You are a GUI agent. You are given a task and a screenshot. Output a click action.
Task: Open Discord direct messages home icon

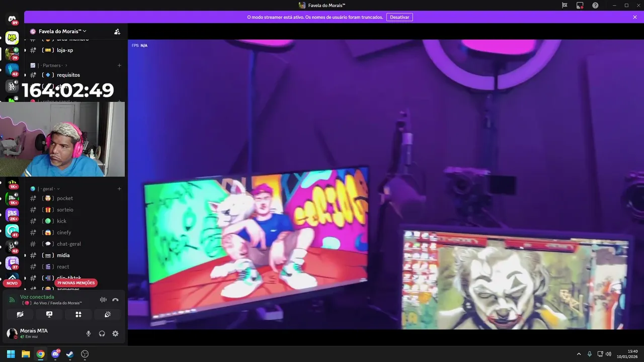point(12,19)
